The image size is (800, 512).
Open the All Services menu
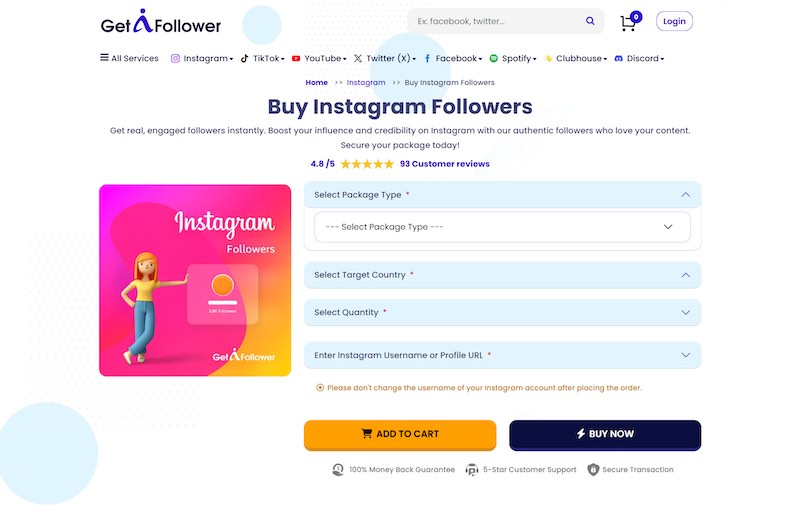click(129, 59)
